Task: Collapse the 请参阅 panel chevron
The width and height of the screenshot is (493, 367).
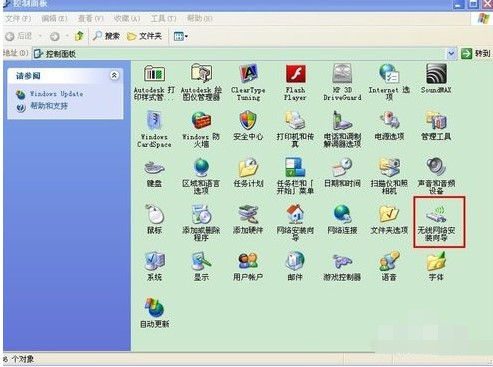Action: click(x=114, y=76)
